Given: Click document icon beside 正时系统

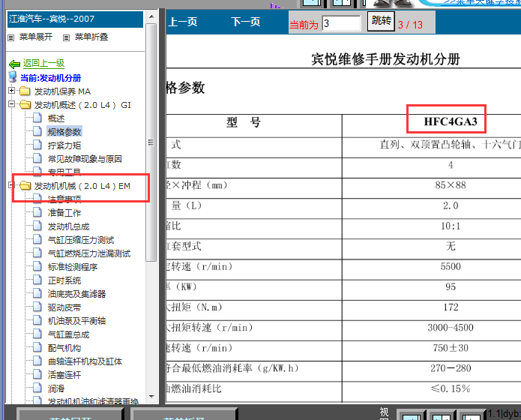Looking at the screenshot, I should pos(37,280).
